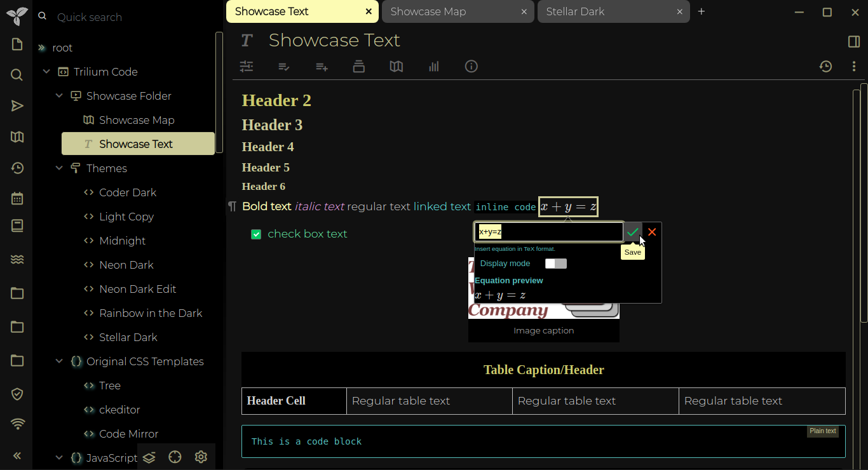Open calendar icon in left launcher
Viewport: 868px width, 470px height.
coord(17,198)
